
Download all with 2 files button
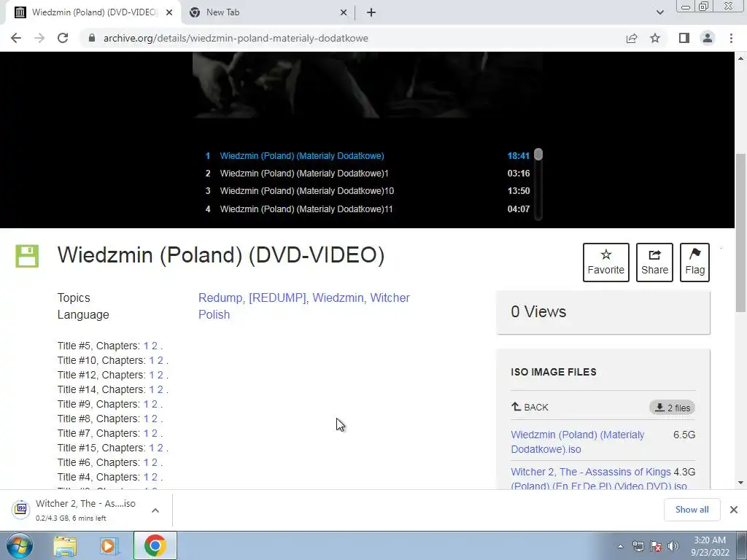point(672,408)
